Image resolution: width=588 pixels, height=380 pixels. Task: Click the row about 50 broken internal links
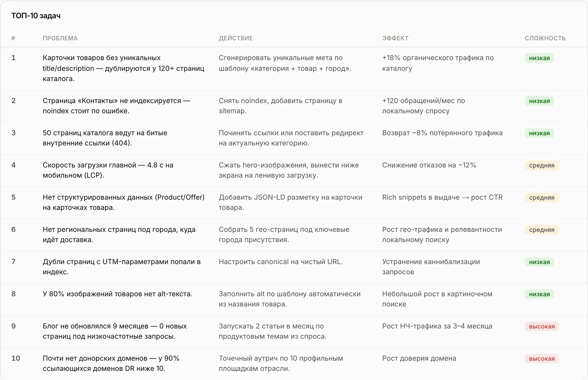pos(294,138)
